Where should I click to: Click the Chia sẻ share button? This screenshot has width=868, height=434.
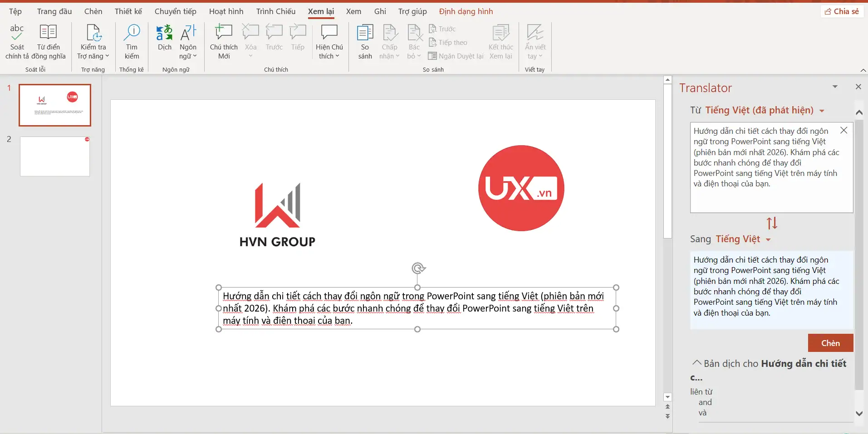[842, 11]
